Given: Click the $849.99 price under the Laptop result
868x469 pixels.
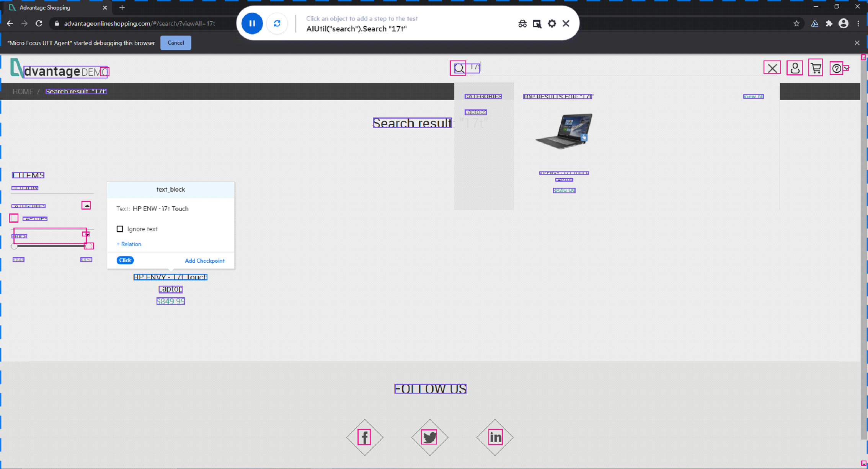Looking at the screenshot, I should (171, 301).
